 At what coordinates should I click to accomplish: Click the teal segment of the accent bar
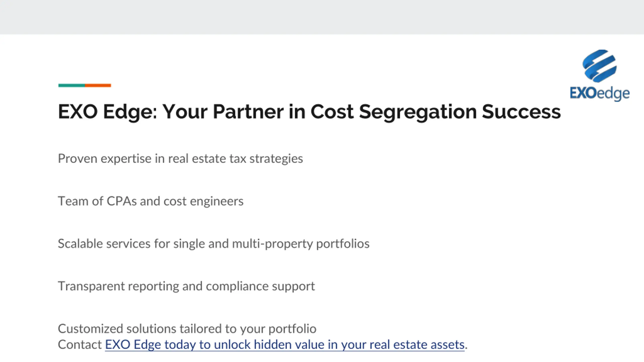point(72,85)
